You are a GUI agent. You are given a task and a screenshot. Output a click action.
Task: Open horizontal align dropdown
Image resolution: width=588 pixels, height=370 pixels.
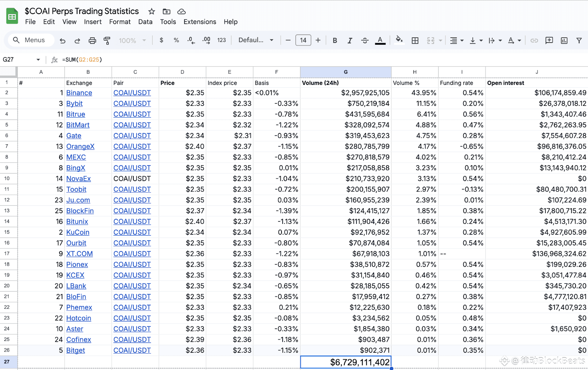tap(456, 40)
